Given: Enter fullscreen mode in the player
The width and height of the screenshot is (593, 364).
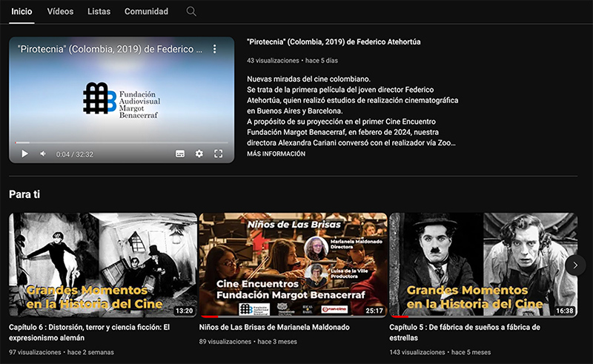Looking at the screenshot, I should pyautogui.click(x=218, y=153).
